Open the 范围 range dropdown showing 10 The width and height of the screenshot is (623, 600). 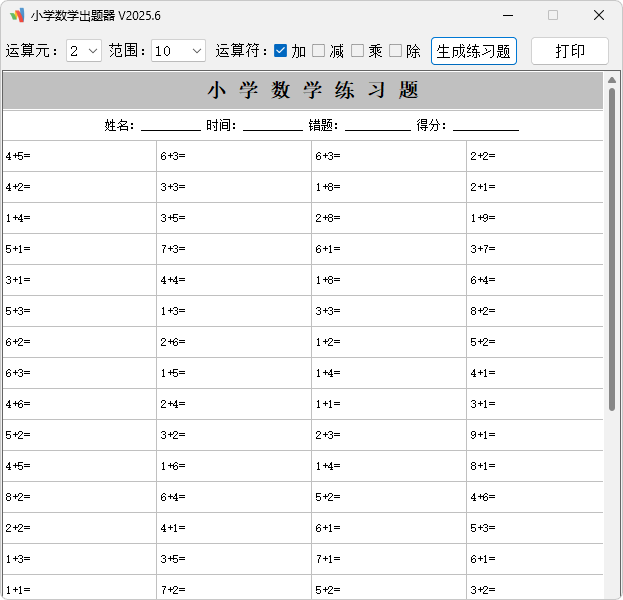178,51
